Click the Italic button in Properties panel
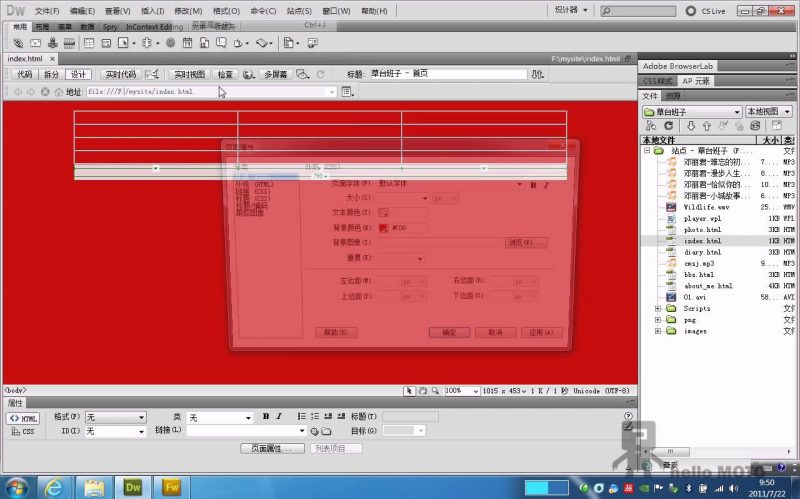 [279, 417]
